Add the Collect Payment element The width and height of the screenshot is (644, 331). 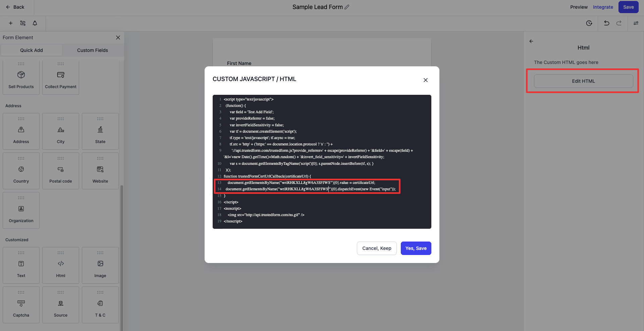coord(61,78)
